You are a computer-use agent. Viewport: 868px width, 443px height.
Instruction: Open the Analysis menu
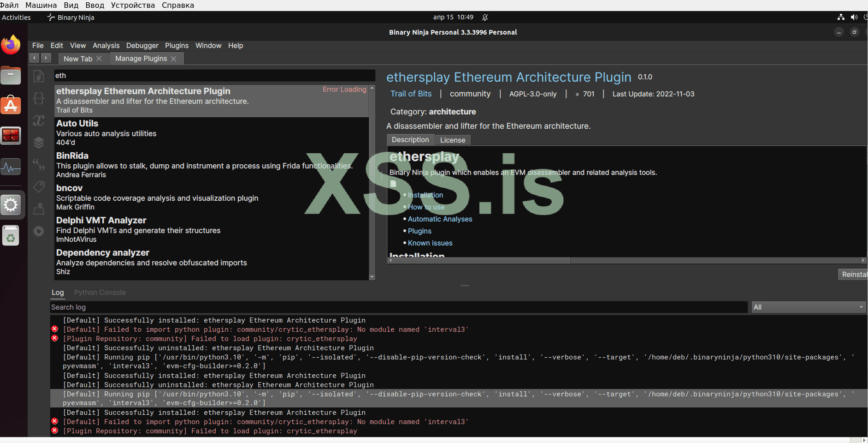coord(106,46)
